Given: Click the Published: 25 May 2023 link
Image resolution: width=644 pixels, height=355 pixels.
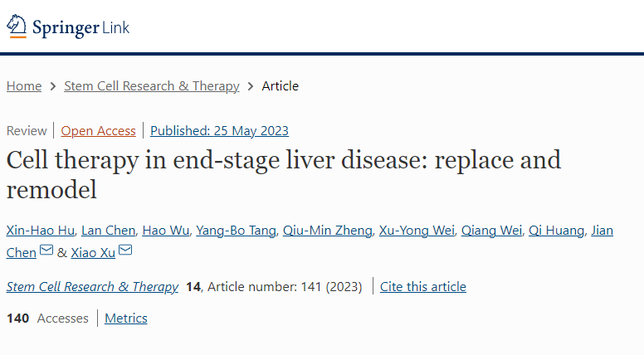Looking at the screenshot, I should click(x=219, y=130).
